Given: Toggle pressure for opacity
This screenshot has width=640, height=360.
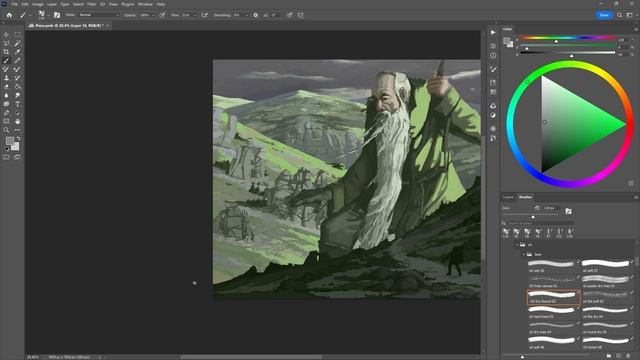Looking at the screenshot, I should [162, 15].
